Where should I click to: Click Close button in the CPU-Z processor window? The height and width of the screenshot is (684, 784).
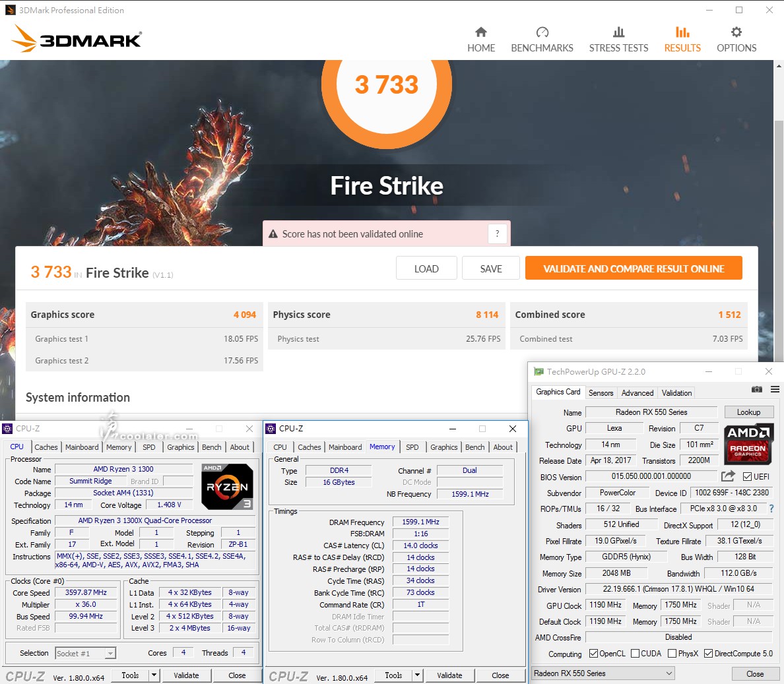coord(237,675)
